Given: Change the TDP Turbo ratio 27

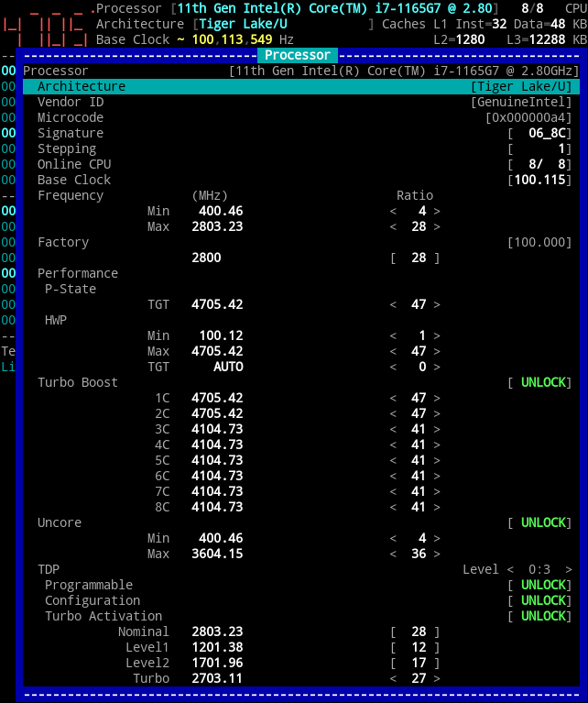Looking at the screenshot, I should coord(415,678).
